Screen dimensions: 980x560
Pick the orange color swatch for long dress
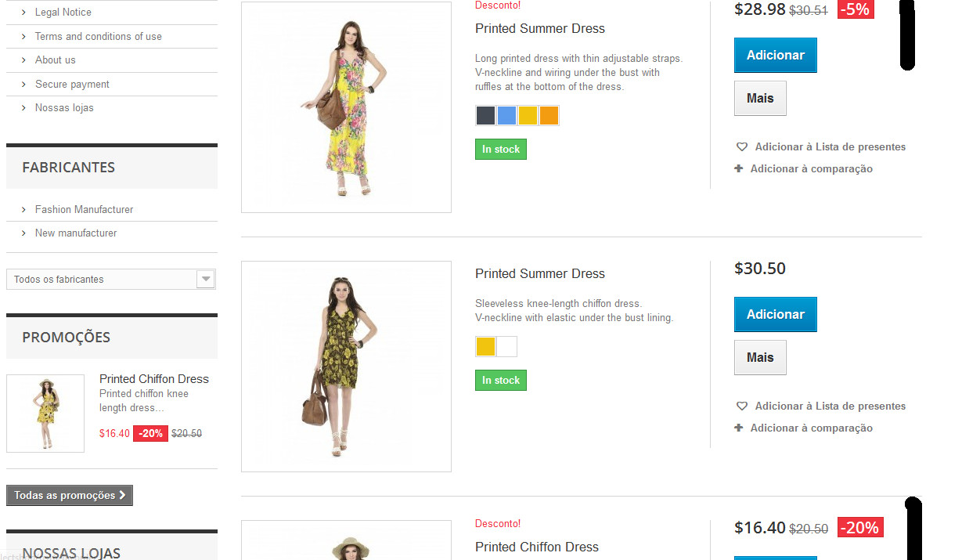click(549, 116)
